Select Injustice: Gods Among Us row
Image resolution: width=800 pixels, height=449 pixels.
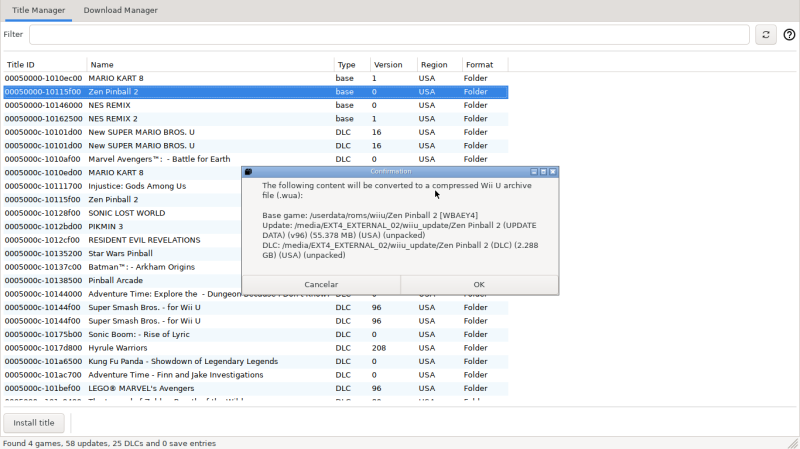tap(122, 186)
